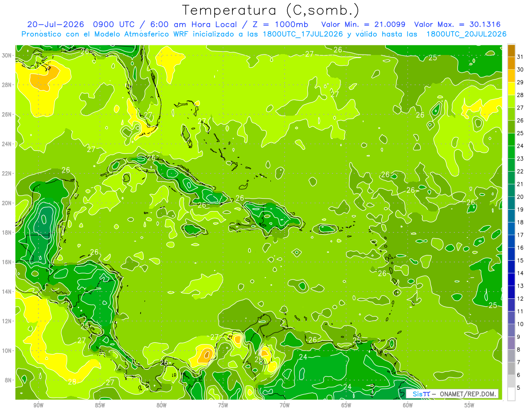Click the color scale label '10'
Screen dimensions: 532x411
[520, 324]
